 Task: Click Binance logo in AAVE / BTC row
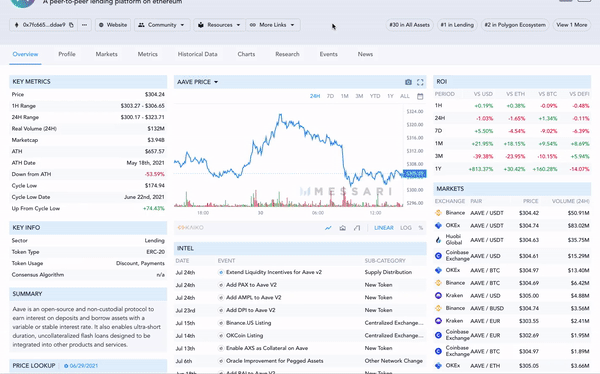pyautogui.click(x=439, y=283)
